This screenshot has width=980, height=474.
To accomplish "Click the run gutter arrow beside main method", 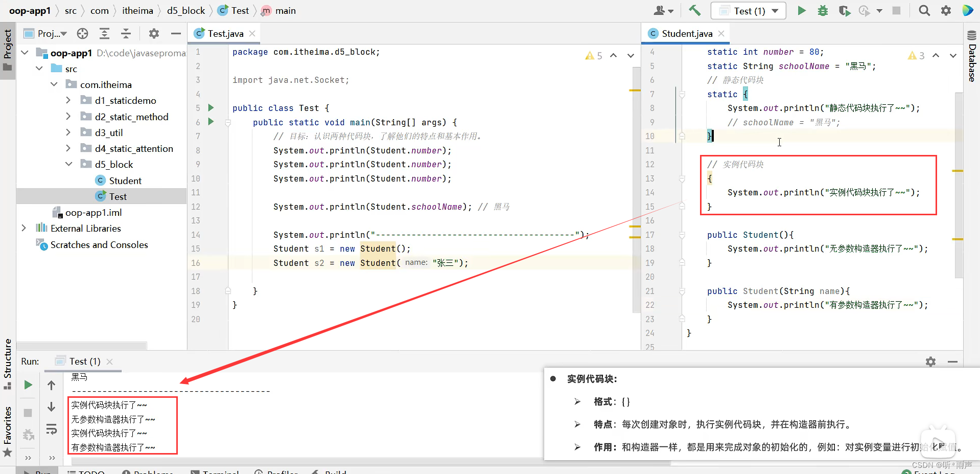I will pos(211,122).
